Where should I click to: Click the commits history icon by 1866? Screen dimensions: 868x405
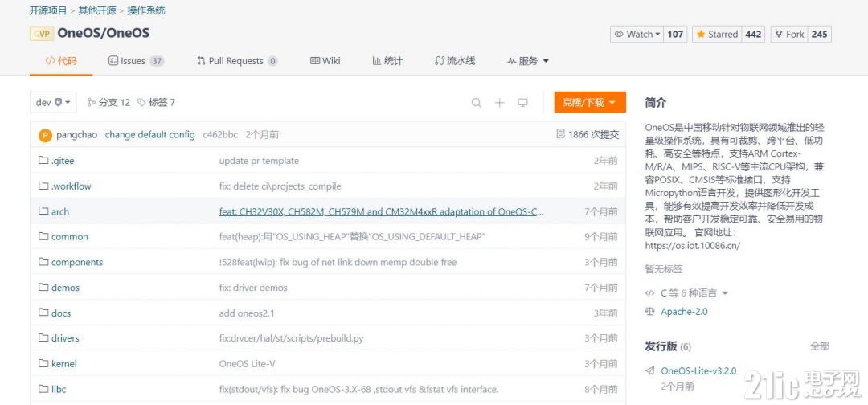click(x=560, y=134)
